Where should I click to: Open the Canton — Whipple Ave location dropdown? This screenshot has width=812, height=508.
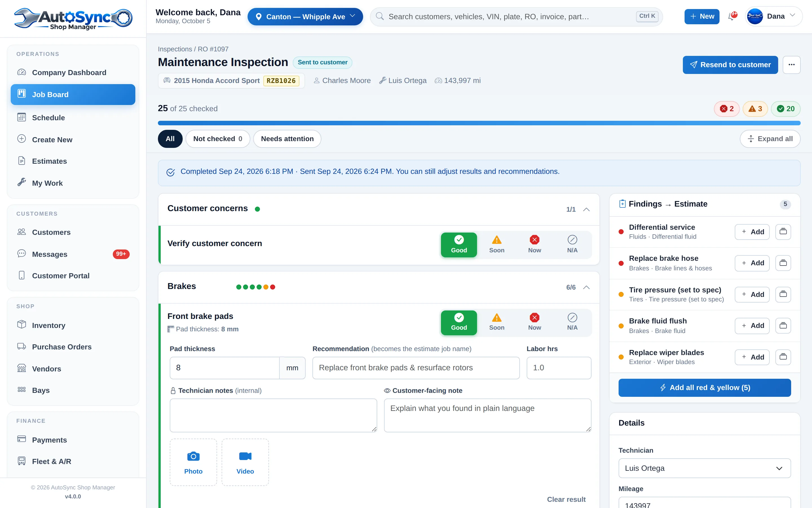305,16
